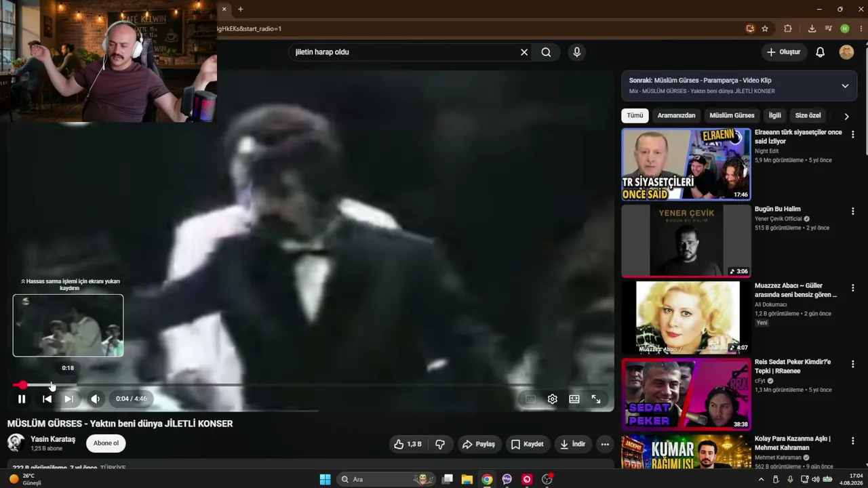Open Elraenn türk siyasetçiler video thumbnail
Viewport: 868px width, 488px height.
[686, 164]
